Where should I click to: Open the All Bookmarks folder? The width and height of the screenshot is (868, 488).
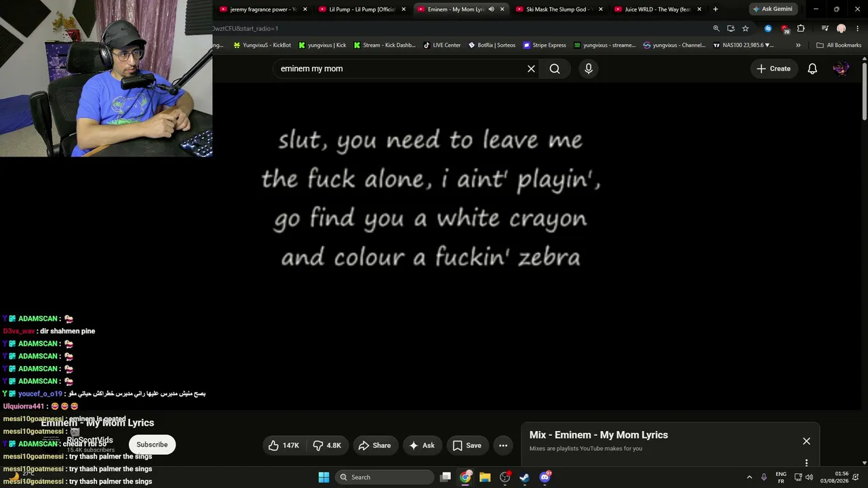[839, 45]
